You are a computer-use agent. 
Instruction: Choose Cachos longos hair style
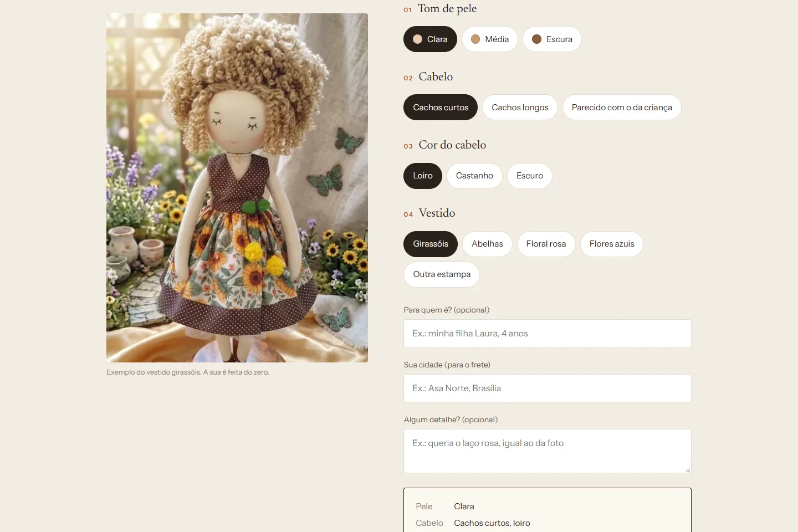pos(520,108)
